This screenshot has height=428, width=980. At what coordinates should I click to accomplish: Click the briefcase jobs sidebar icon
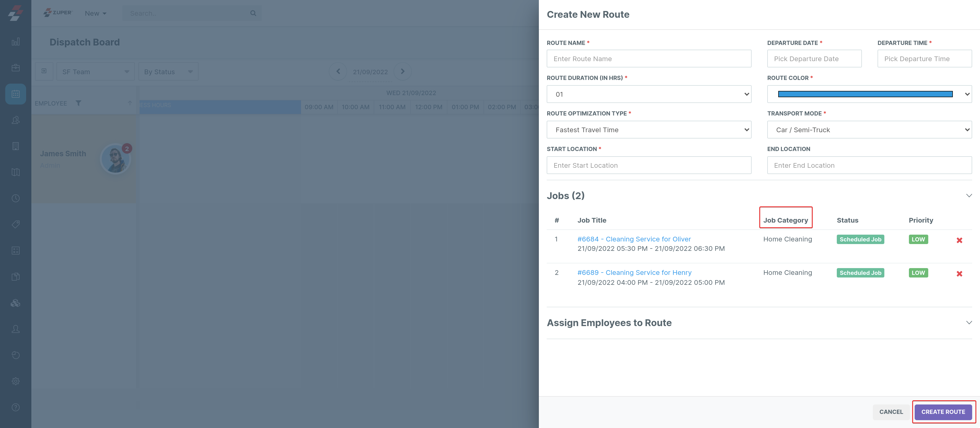click(x=16, y=68)
